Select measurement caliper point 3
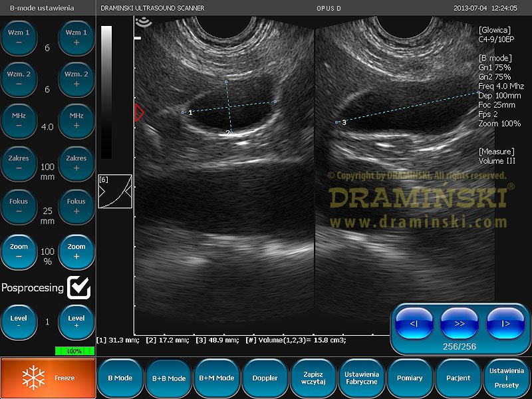This screenshot has height=399, width=532. [x=336, y=122]
